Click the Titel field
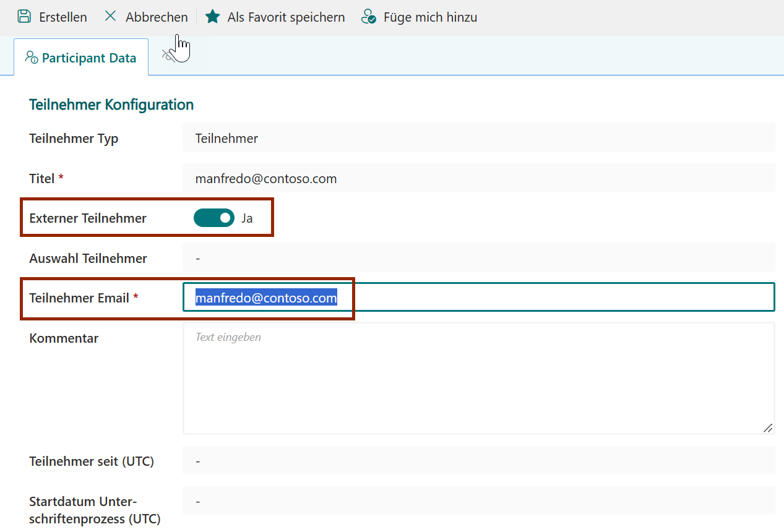This screenshot has height=532, width=784. (478, 178)
